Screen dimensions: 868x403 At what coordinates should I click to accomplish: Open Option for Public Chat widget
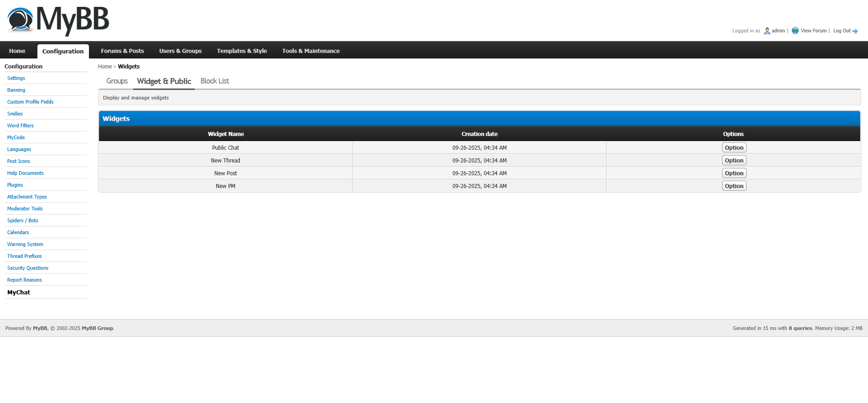[x=734, y=148]
